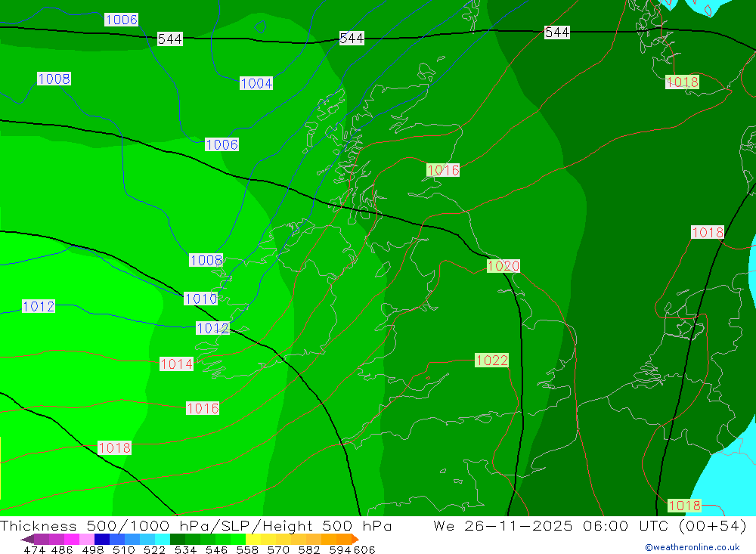
Task: Click the legend value 546
Action: [x=216, y=550]
